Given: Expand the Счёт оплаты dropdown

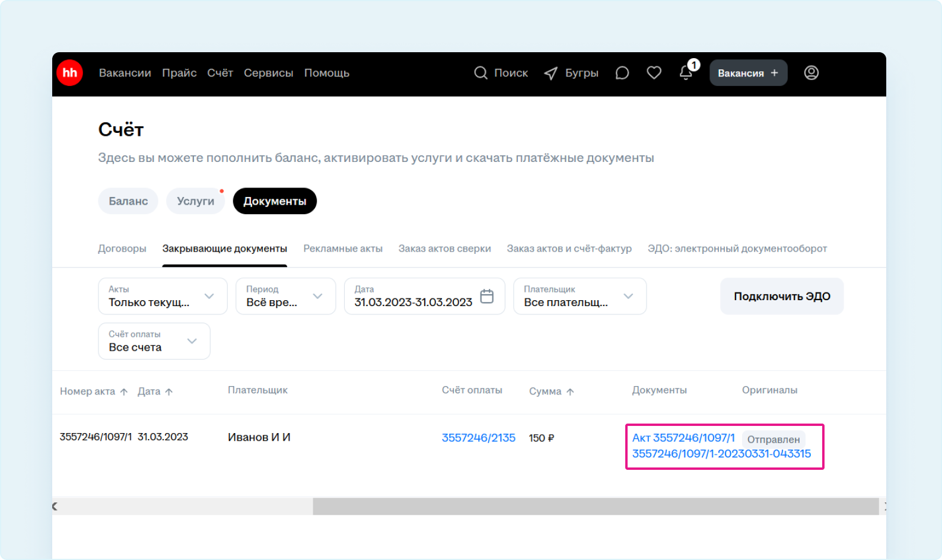Looking at the screenshot, I should coord(154,341).
